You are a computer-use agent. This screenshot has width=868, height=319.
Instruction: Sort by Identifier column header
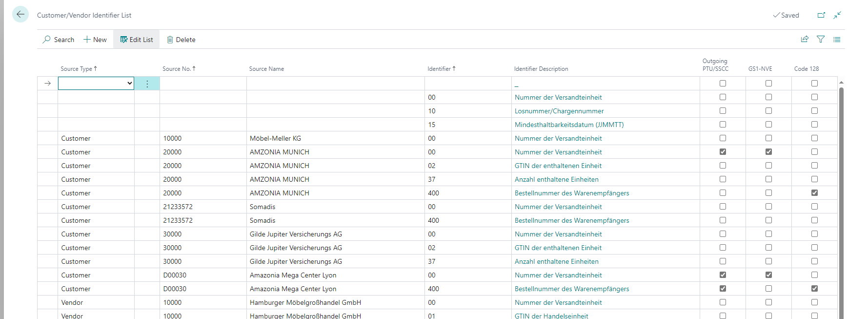pos(441,69)
